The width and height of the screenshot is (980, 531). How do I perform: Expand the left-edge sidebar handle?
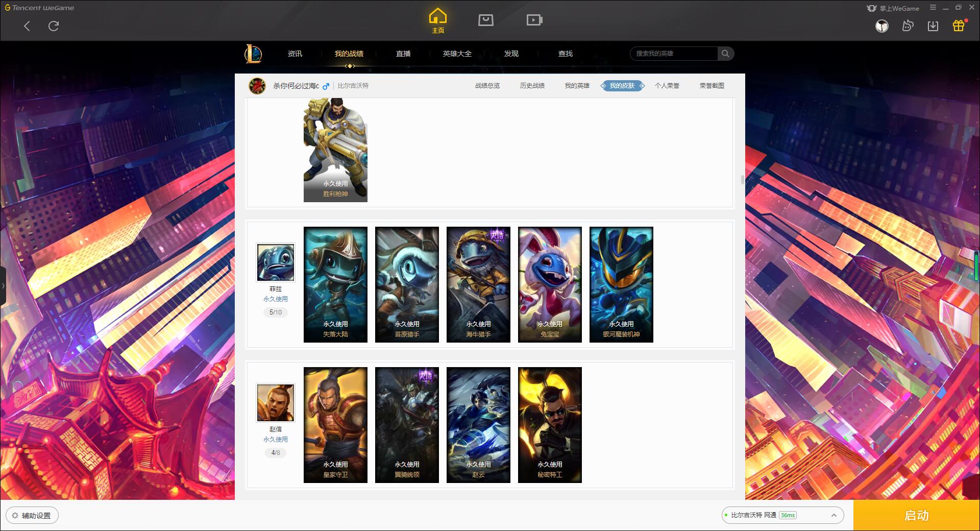point(3,286)
